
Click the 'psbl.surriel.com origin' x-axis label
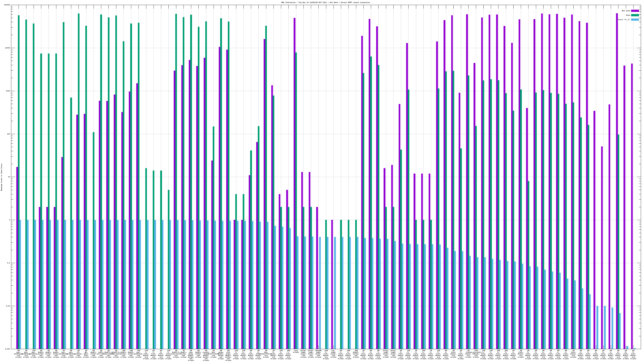(101, 354)
